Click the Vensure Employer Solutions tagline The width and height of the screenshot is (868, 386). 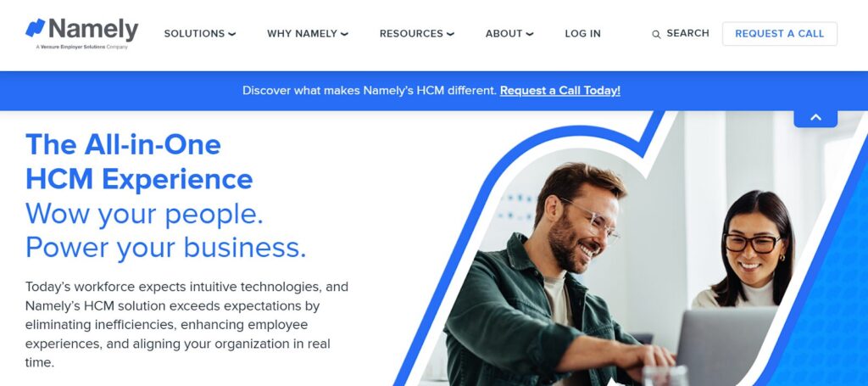(x=82, y=48)
